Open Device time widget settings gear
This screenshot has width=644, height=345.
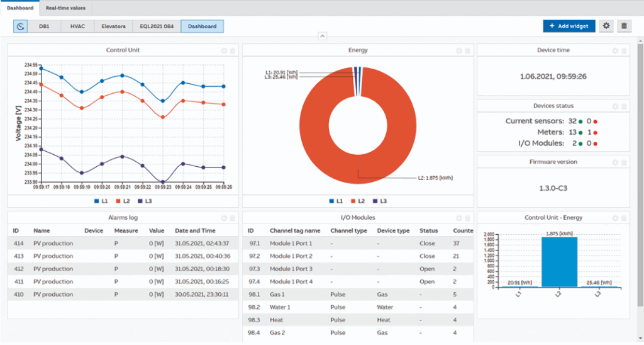616,50
